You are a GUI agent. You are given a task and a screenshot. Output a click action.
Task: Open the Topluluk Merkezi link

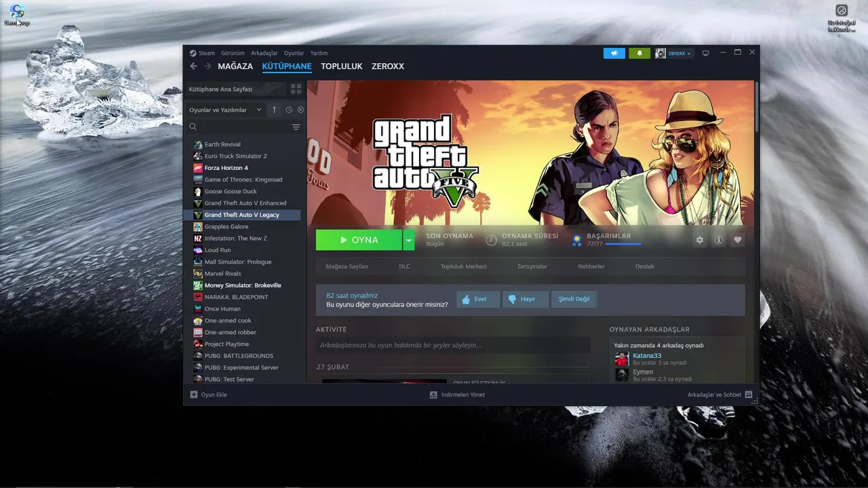coord(463,266)
